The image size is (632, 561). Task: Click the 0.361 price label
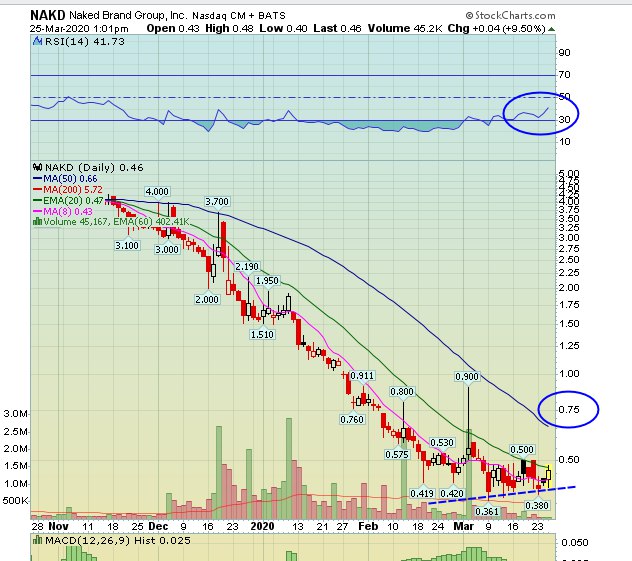coord(487,511)
